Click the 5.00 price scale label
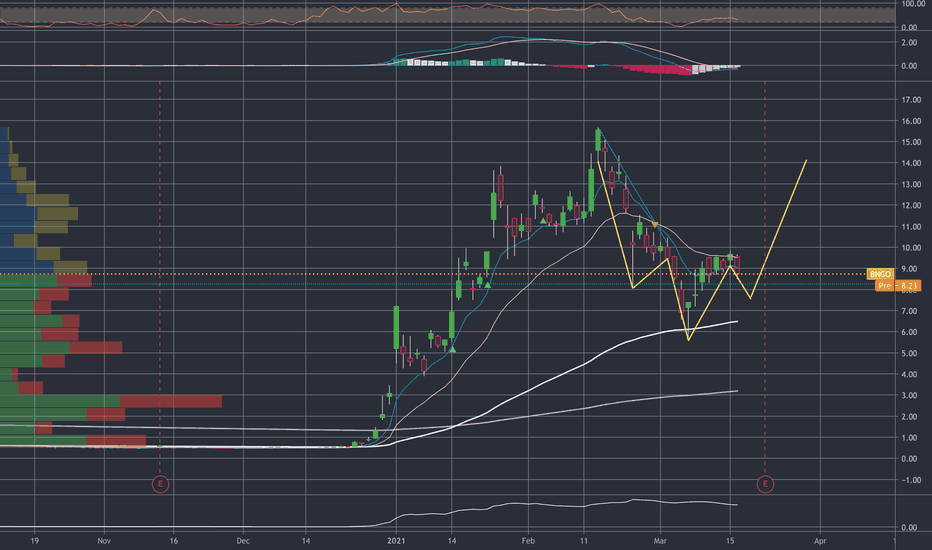The width and height of the screenshot is (932, 550). [911, 353]
